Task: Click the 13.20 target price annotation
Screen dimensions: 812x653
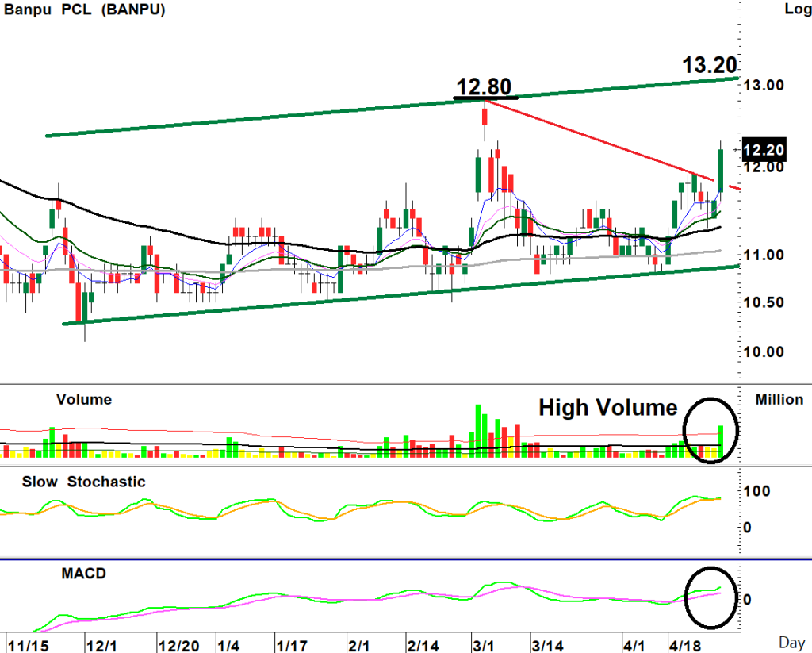Action: [710, 65]
